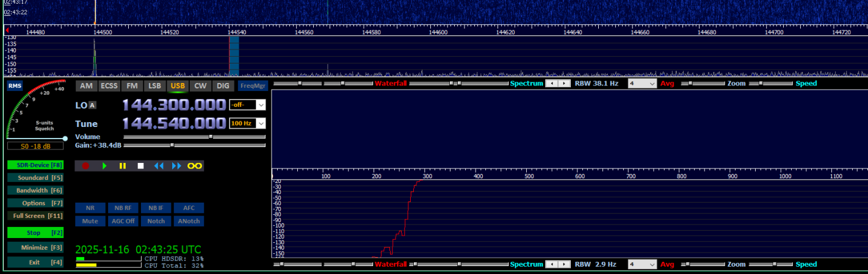Click the Tune frequency 144.540.000 display
The image size is (868, 274).
tap(174, 123)
